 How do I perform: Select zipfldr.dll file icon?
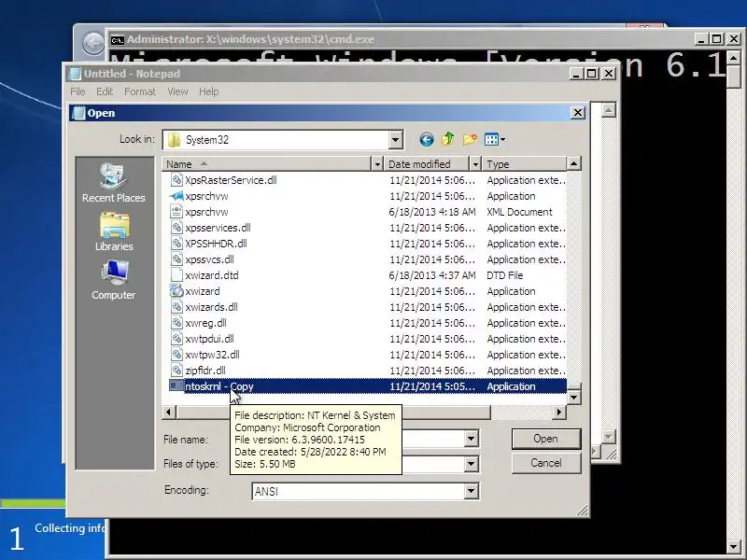pos(176,371)
